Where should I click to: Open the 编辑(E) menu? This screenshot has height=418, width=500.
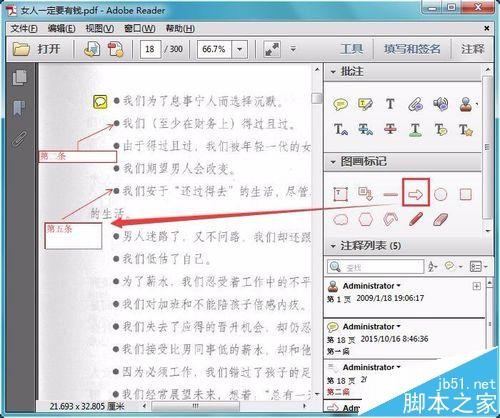tap(61, 28)
